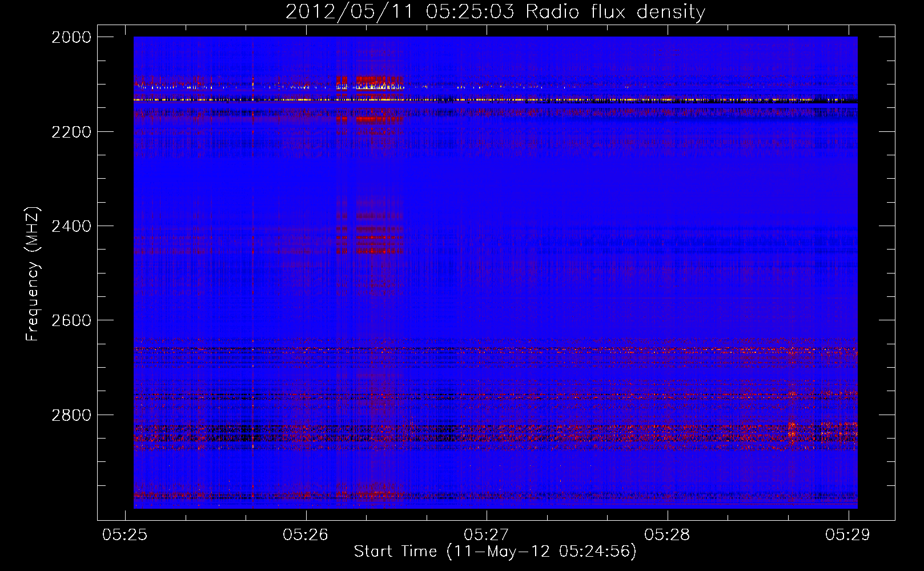
Task: Click the 'Start Time (11-May-12 05:24:56)' axis label
Action: [x=495, y=552]
